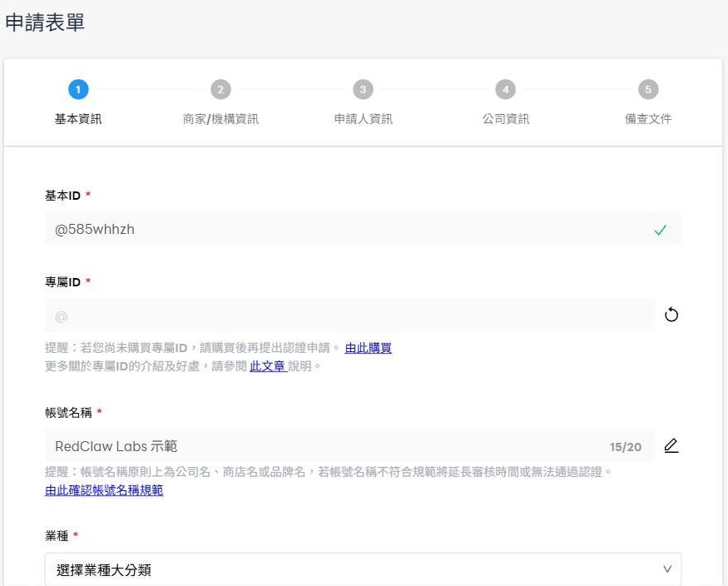Go to 公司資訊 step label
This screenshot has height=586, width=728.
click(x=506, y=119)
